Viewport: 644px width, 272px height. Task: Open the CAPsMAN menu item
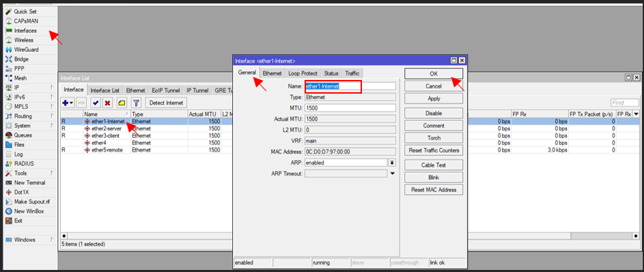click(26, 21)
